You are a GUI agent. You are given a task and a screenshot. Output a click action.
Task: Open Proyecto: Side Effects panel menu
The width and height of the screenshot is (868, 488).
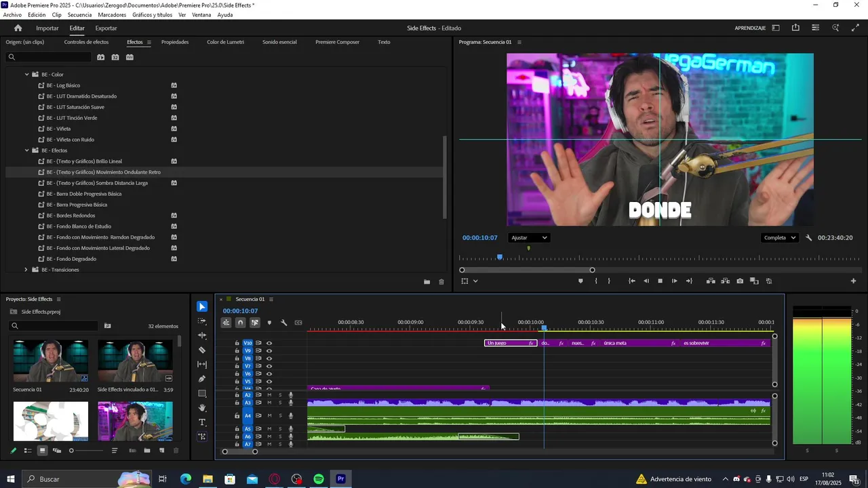point(58,299)
